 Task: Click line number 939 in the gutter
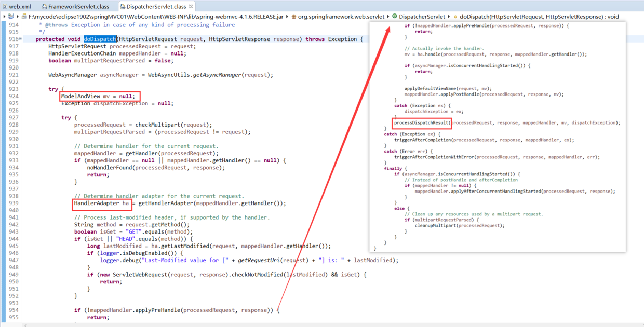14,203
